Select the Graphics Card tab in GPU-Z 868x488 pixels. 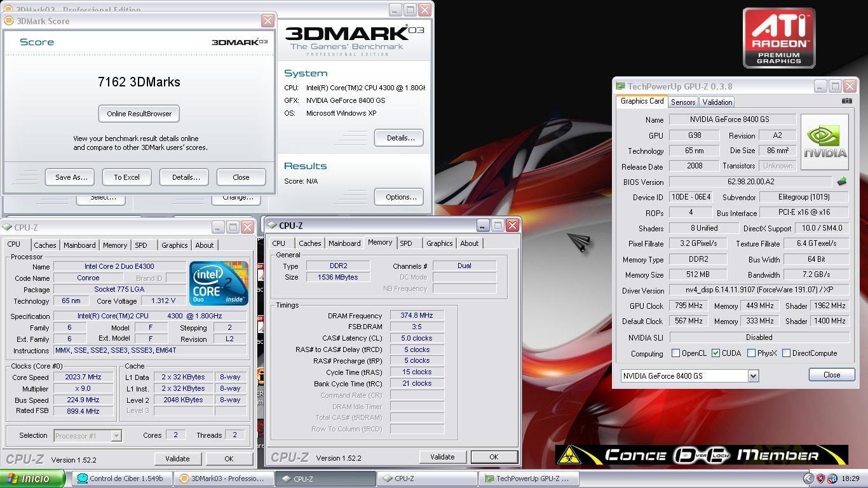(642, 101)
